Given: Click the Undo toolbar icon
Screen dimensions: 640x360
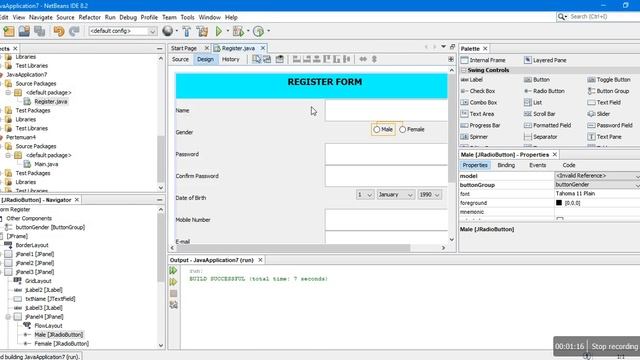Looking at the screenshot, I should (x=59, y=31).
